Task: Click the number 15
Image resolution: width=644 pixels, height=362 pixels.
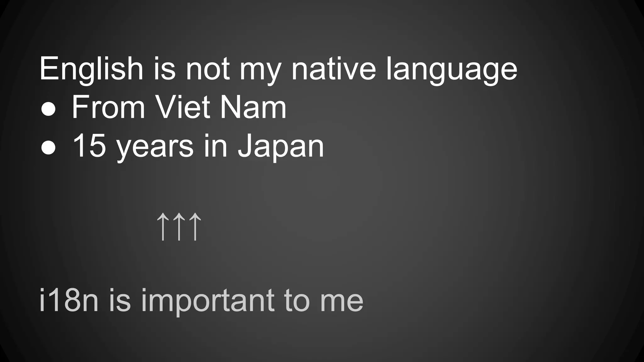Action: pos(89,145)
